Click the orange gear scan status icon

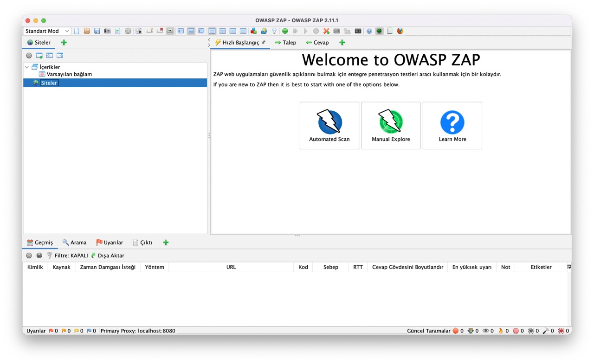coord(455,331)
